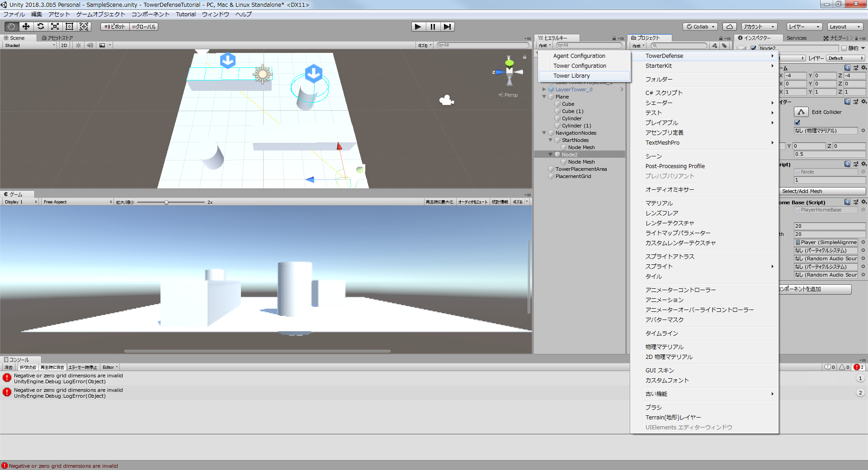Open Transform component help reference

coord(847,68)
